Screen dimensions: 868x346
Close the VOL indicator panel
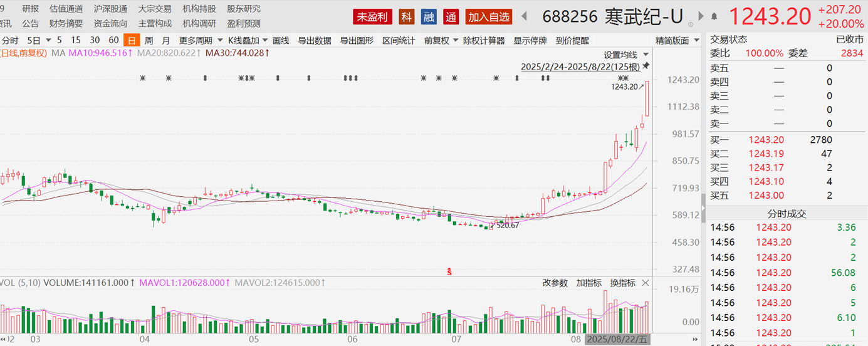pyautogui.click(x=646, y=283)
